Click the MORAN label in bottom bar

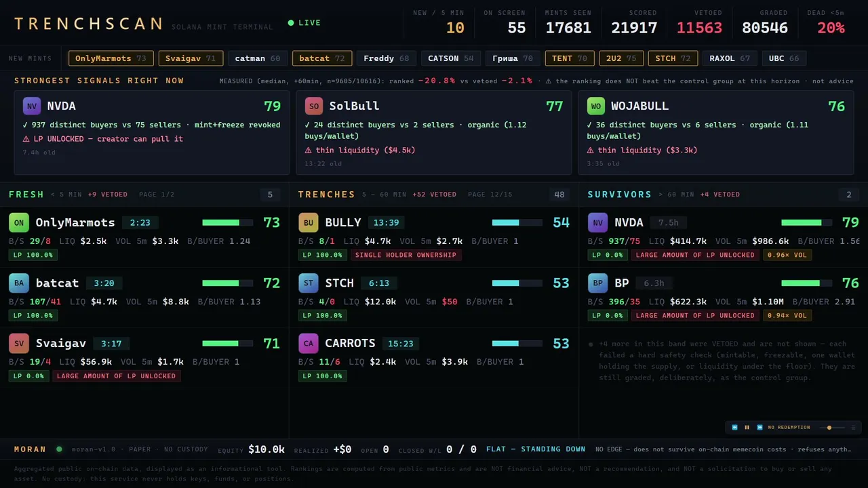[30, 449]
